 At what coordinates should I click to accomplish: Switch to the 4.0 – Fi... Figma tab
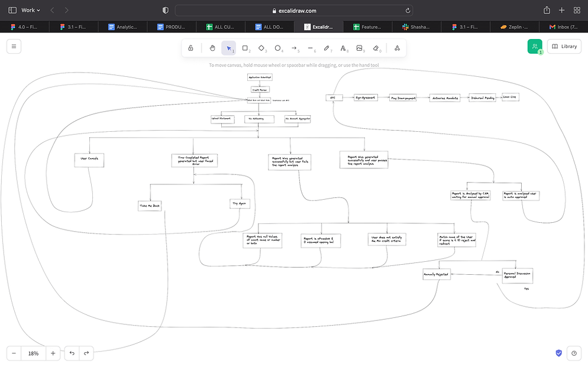point(24,27)
